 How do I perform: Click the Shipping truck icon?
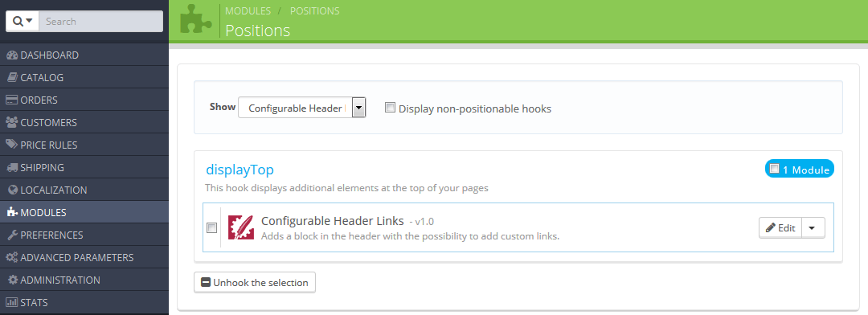[12, 167]
